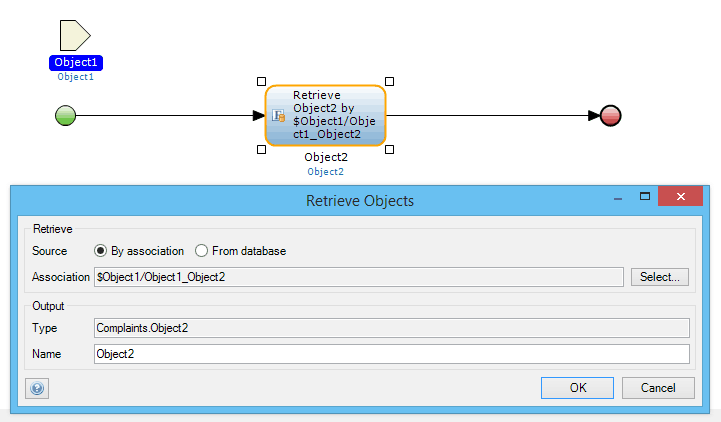Screen dimensions: 721x422
Task: Close the Retrieve Objects dialog
Action: [x=681, y=196]
